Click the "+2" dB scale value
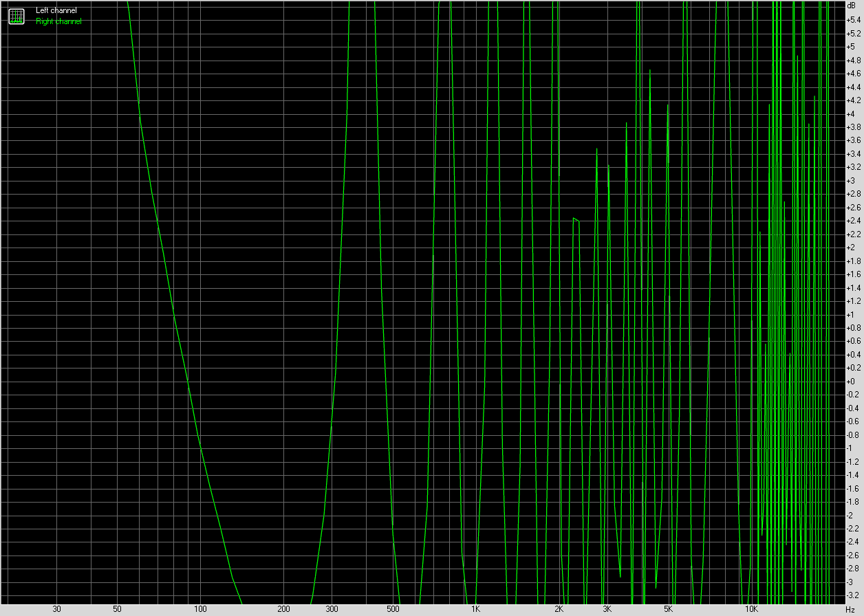 coord(850,247)
